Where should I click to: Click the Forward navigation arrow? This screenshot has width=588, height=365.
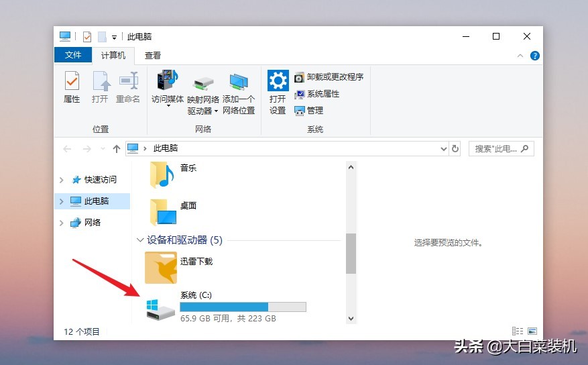(86, 149)
